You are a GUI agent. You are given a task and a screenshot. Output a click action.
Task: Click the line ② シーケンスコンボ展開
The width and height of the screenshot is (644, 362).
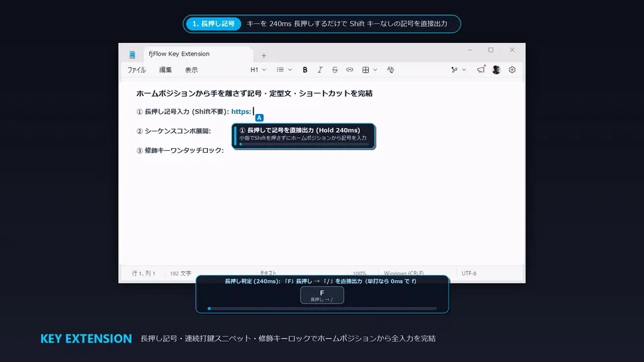coord(174,131)
